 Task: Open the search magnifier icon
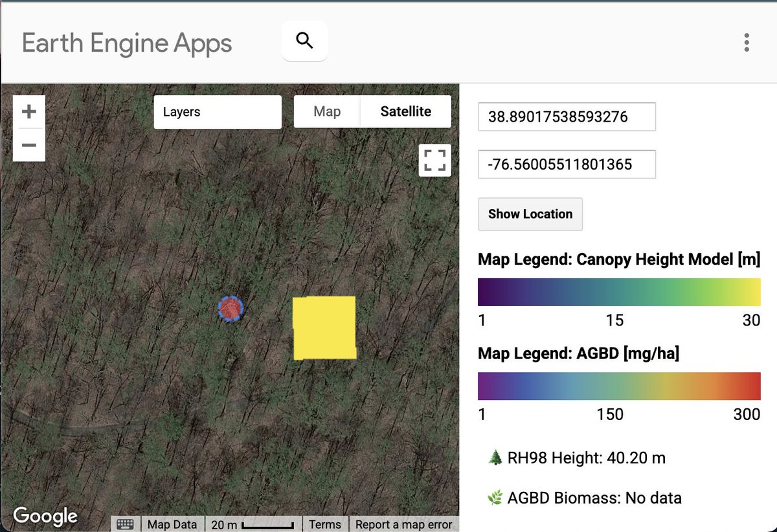[x=304, y=41]
